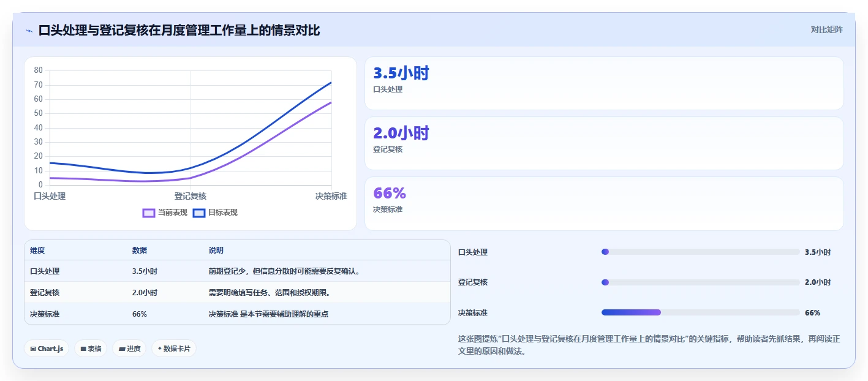Select the 进度 tag chip
The image size is (868, 381).
click(x=129, y=349)
